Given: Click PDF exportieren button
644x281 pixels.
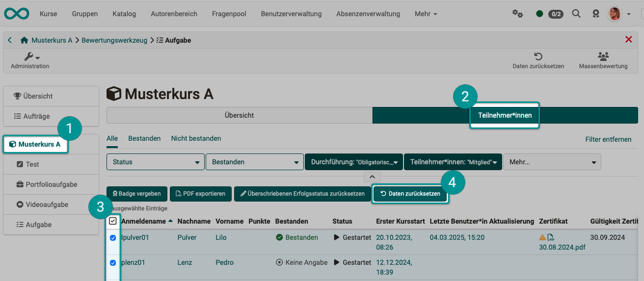Looking at the screenshot, I should click(x=200, y=194).
